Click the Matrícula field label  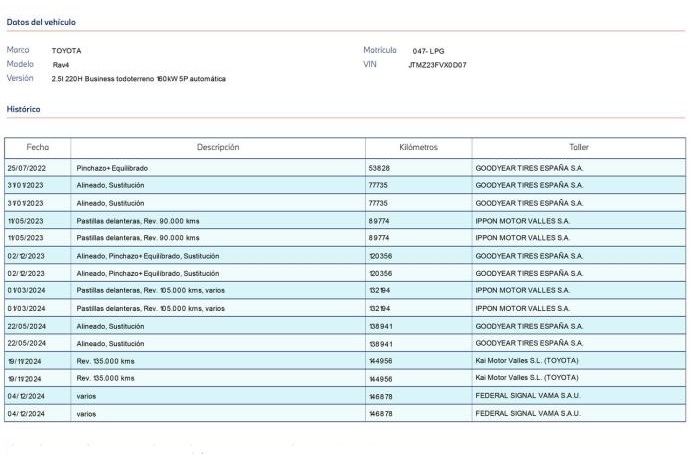click(x=380, y=49)
